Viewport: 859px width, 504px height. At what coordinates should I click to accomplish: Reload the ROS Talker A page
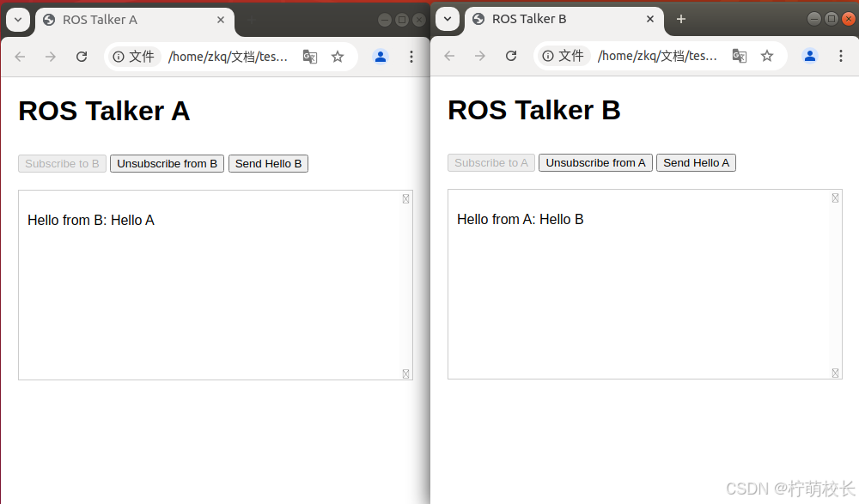tap(82, 56)
